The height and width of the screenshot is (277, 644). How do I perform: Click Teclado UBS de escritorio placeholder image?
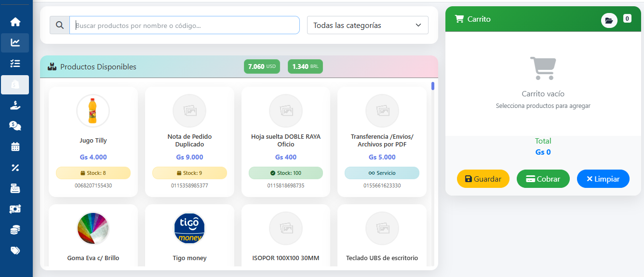[382, 228]
